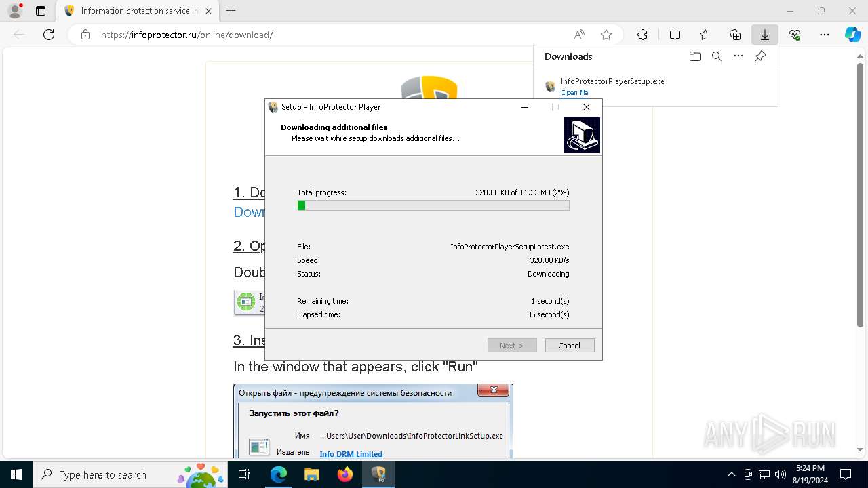Open the Favorites list icon

pyautogui.click(x=705, y=35)
